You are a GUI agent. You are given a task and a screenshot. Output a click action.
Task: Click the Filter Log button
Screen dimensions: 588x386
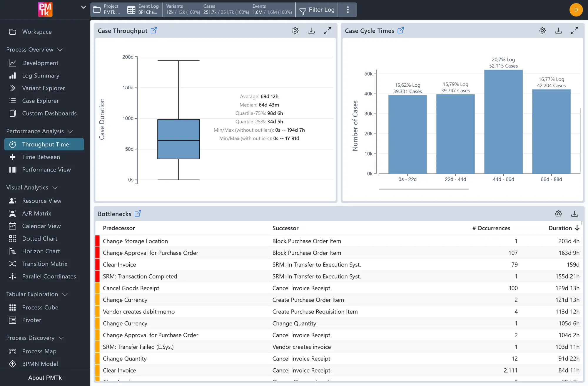317,10
